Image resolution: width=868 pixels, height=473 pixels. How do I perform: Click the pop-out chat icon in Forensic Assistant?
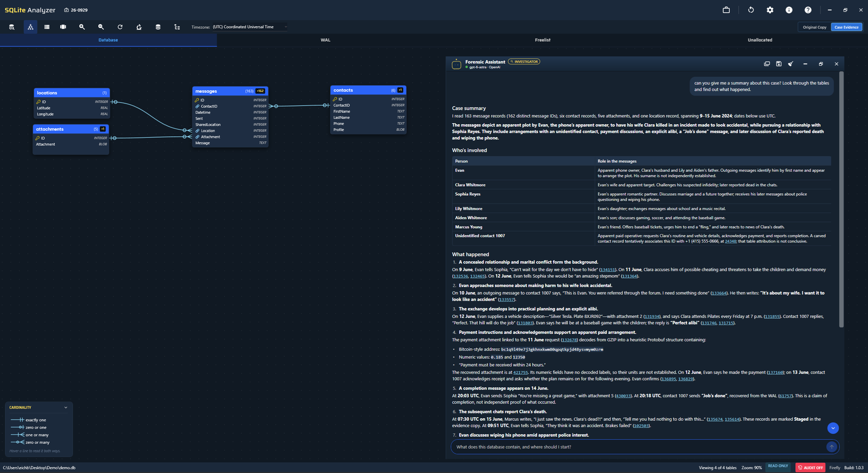pos(767,64)
